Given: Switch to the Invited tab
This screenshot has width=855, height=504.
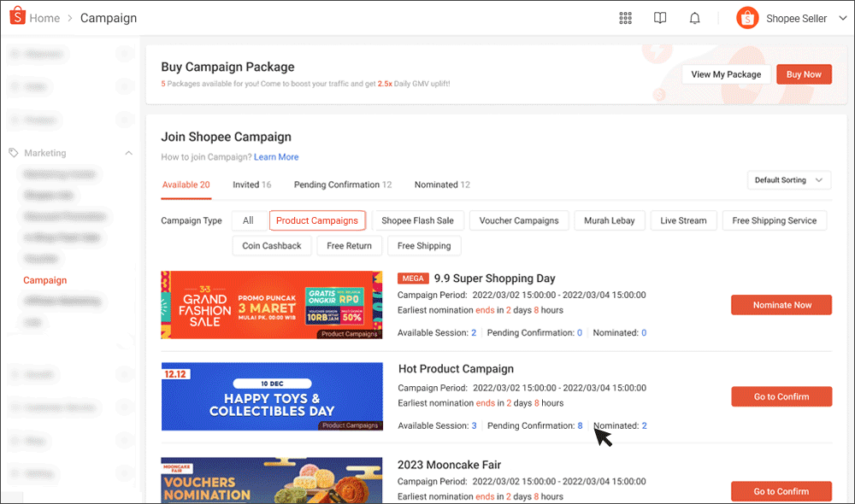Looking at the screenshot, I should (251, 185).
